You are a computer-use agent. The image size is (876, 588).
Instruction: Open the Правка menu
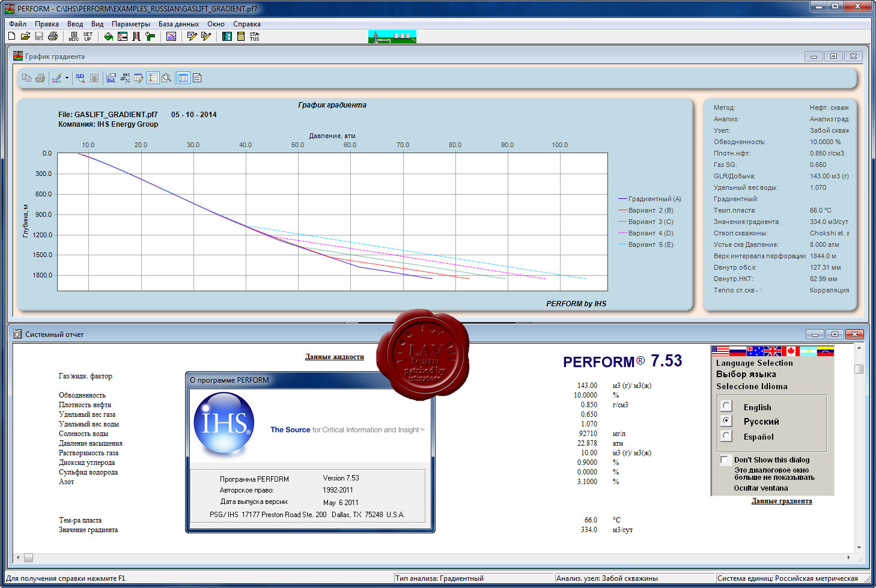[47, 24]
